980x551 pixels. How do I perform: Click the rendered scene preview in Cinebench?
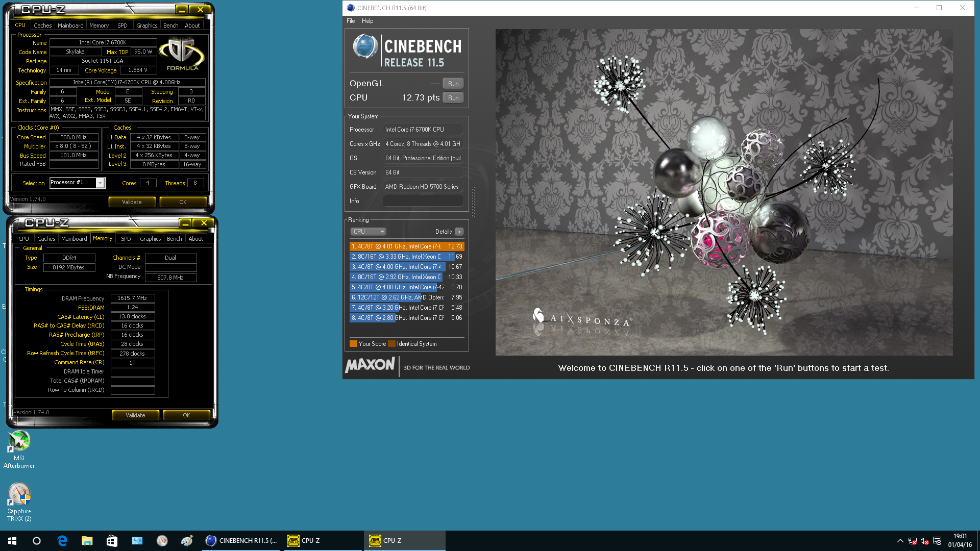coord(724,192)
